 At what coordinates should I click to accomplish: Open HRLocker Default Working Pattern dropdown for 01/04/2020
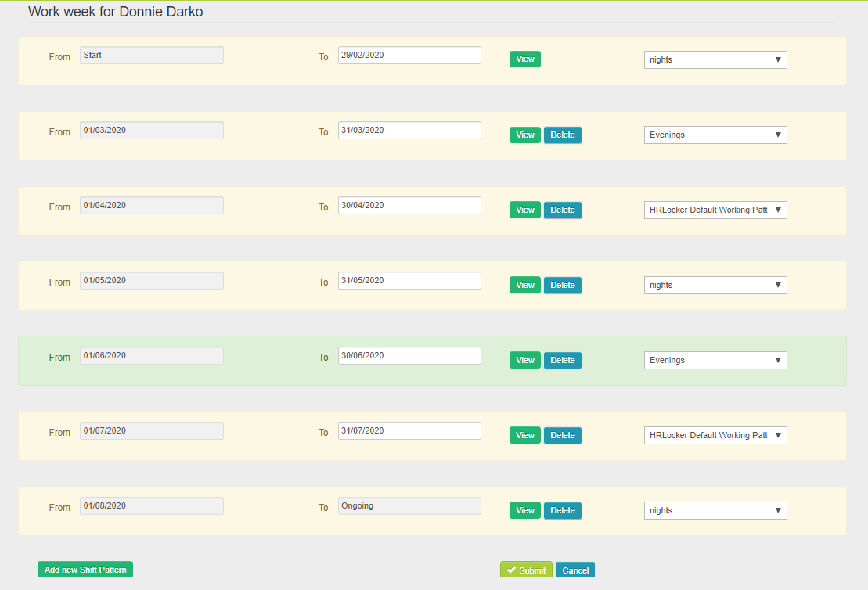[x=715, y=210]
